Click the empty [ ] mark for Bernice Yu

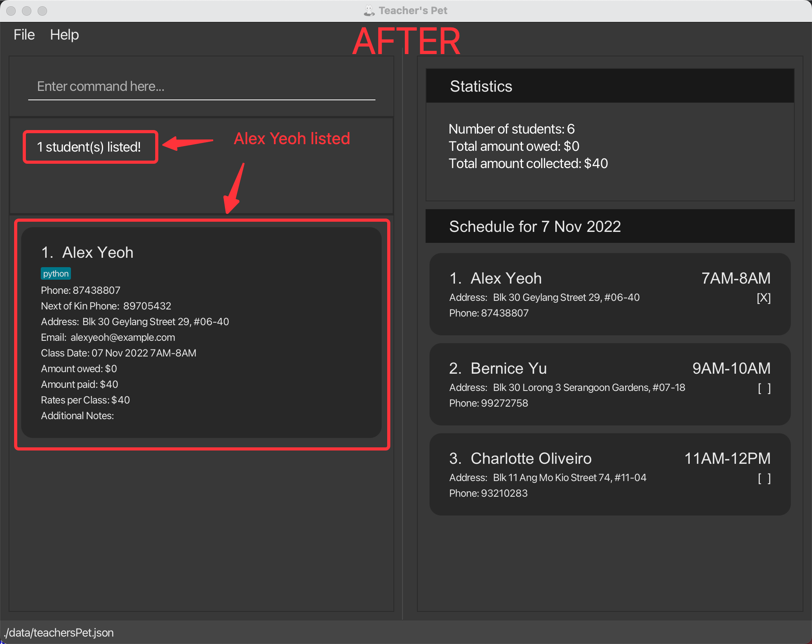[x=764, y=388]
